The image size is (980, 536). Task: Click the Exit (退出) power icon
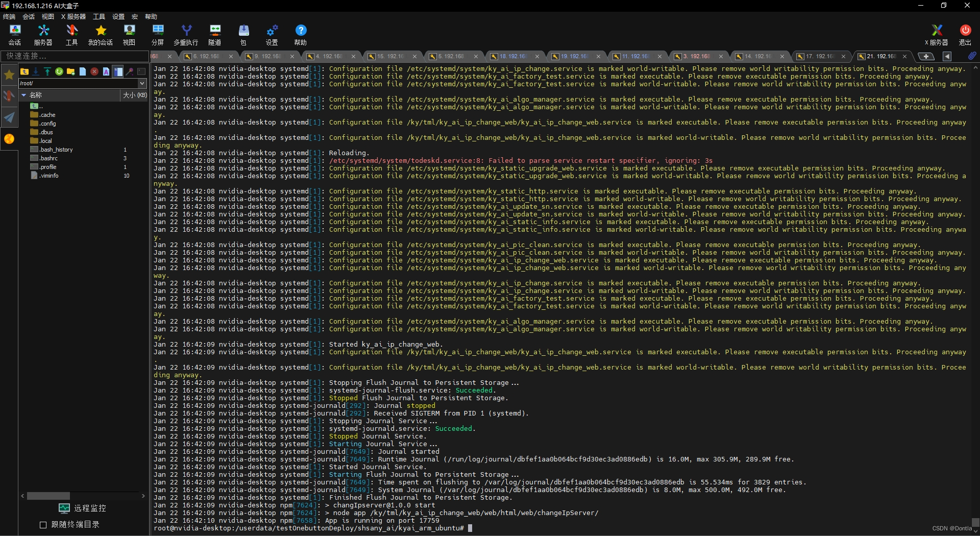[x=965, y=35]
